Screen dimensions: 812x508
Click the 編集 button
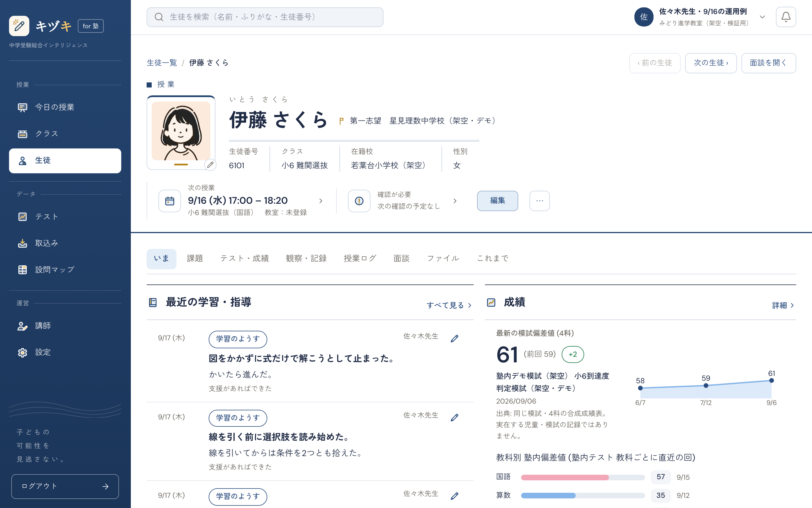[x=497, y=201]
